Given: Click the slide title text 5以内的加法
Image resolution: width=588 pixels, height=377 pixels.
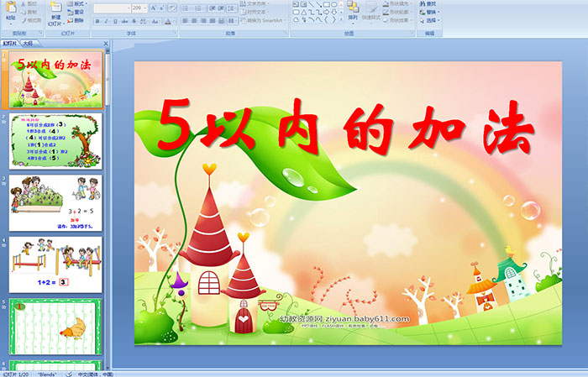Looking at the screenshot, I should [346, 127].
